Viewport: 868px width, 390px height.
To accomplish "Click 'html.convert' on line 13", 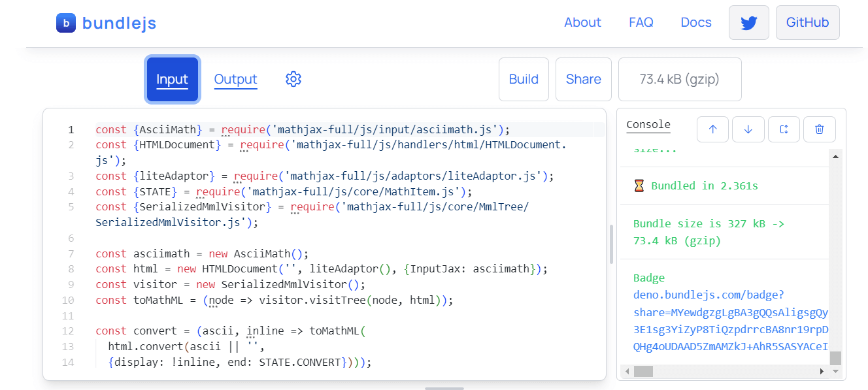I will (x=146, y=346).
